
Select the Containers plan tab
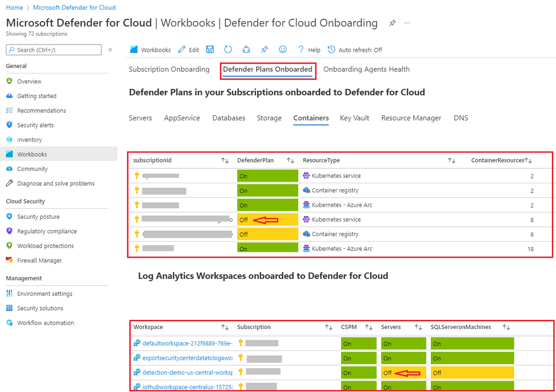(x=311, y=118)
